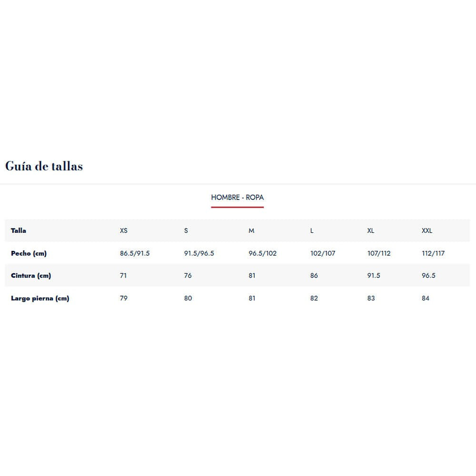Click the Guía de tallas heading

[x=44, y=166]
